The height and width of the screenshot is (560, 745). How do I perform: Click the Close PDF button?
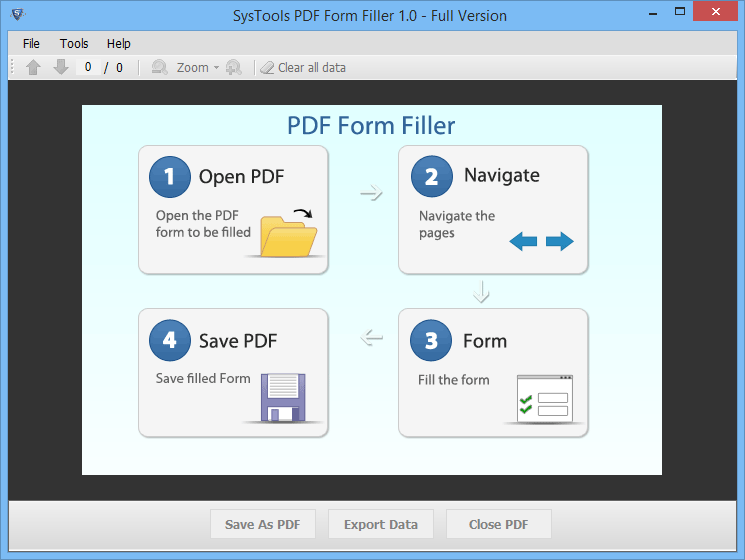click(x=498, y=524)
